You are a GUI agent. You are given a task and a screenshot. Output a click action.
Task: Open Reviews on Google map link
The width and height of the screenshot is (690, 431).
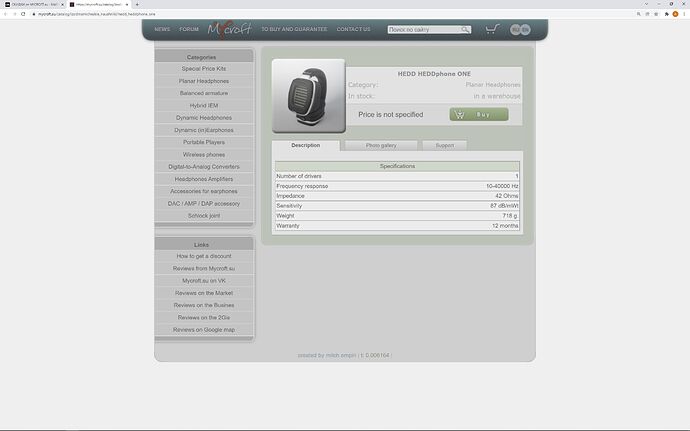point(204,330)
